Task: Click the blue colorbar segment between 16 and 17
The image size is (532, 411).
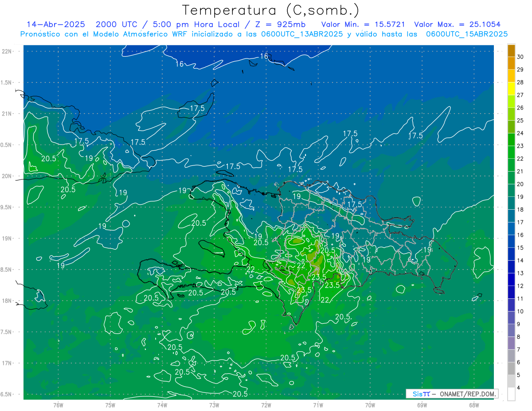Action: [511, 228]
